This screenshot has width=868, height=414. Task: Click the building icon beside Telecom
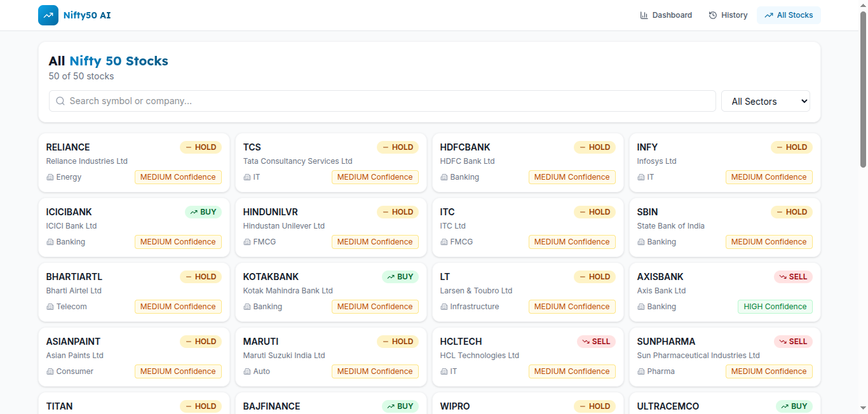click(50, 307)
